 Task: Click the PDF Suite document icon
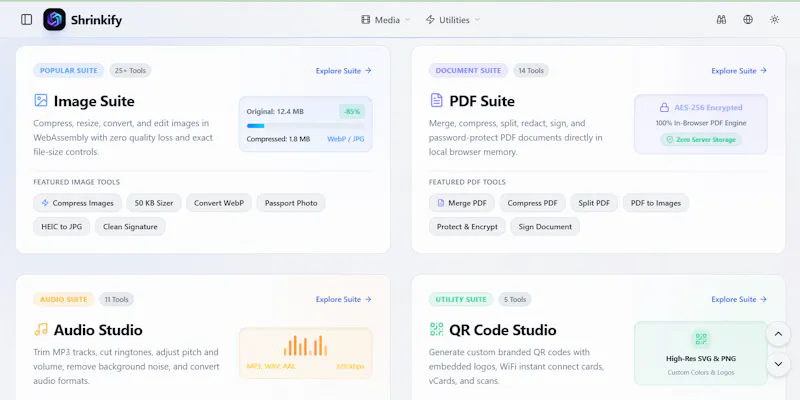point(437,100)
